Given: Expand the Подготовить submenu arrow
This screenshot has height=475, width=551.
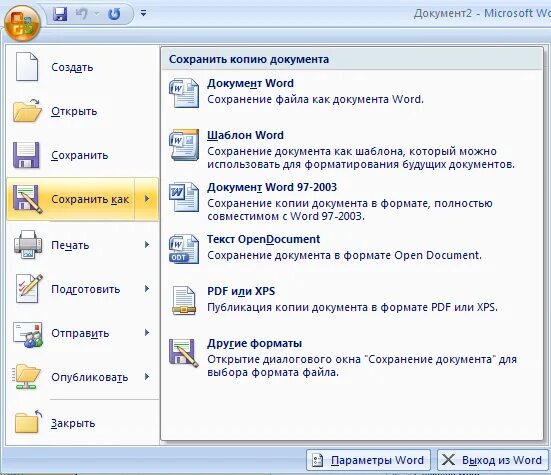Looking at the screenshot, I should (x=147, y=288).
